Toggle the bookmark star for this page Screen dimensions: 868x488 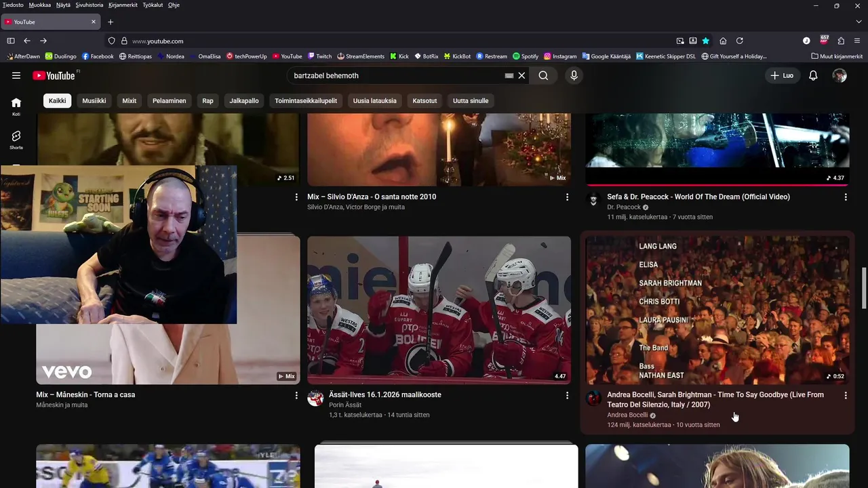click(x=706, y=41)
